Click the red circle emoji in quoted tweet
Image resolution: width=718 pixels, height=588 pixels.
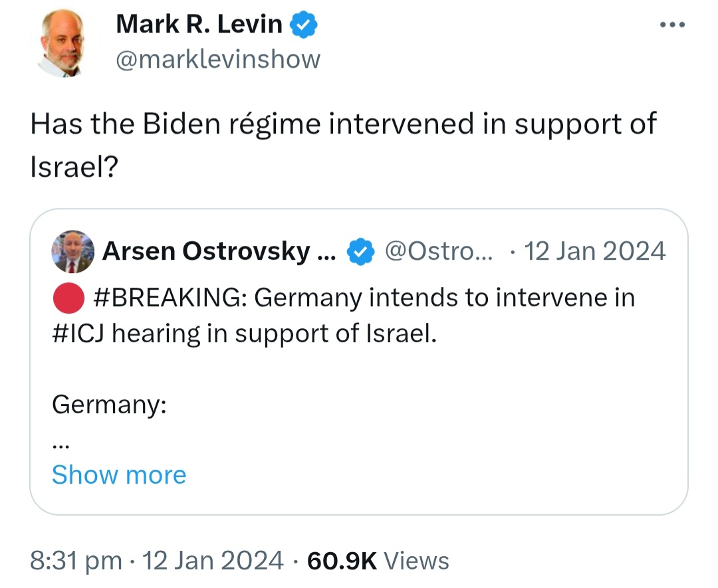68,298
